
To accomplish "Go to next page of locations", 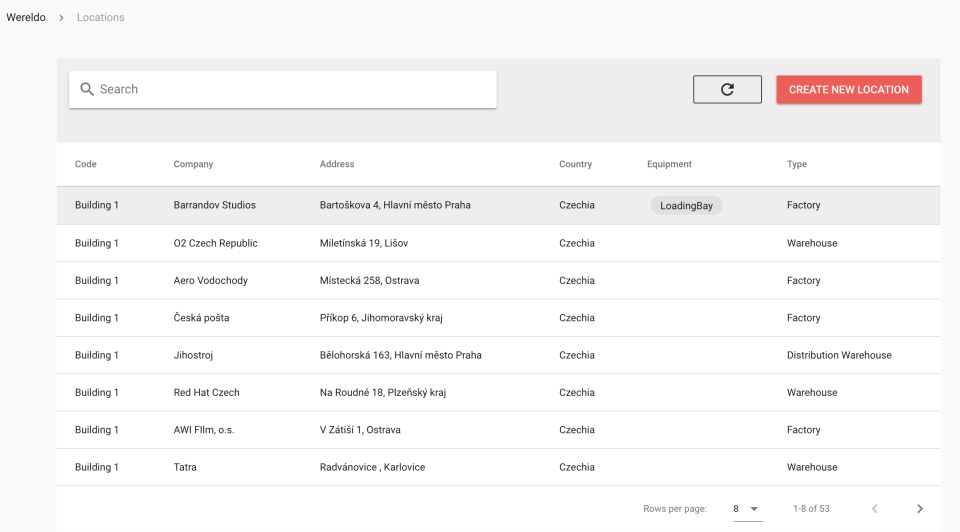I will click(919, 509).
